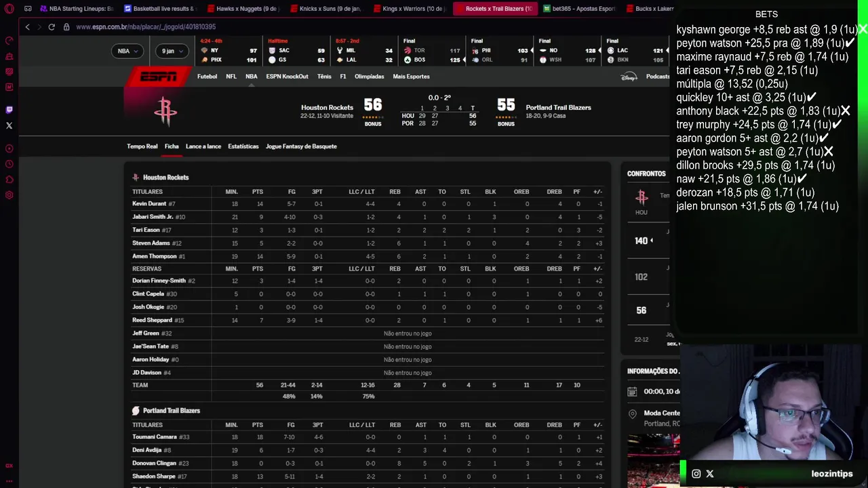
Task: Open History clock icon in sidebar
Action: click(x=9, y=164)
